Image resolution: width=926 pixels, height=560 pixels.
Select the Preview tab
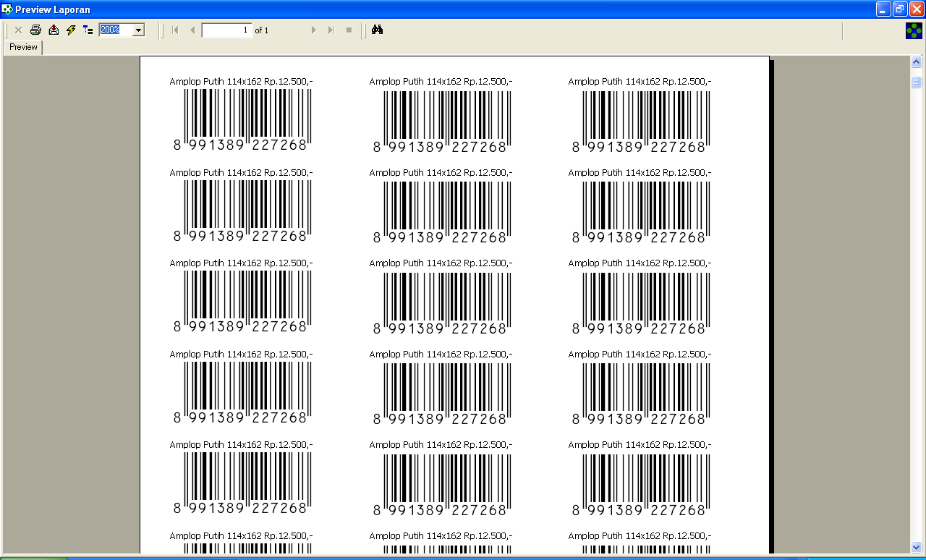[x=23, y=47]
